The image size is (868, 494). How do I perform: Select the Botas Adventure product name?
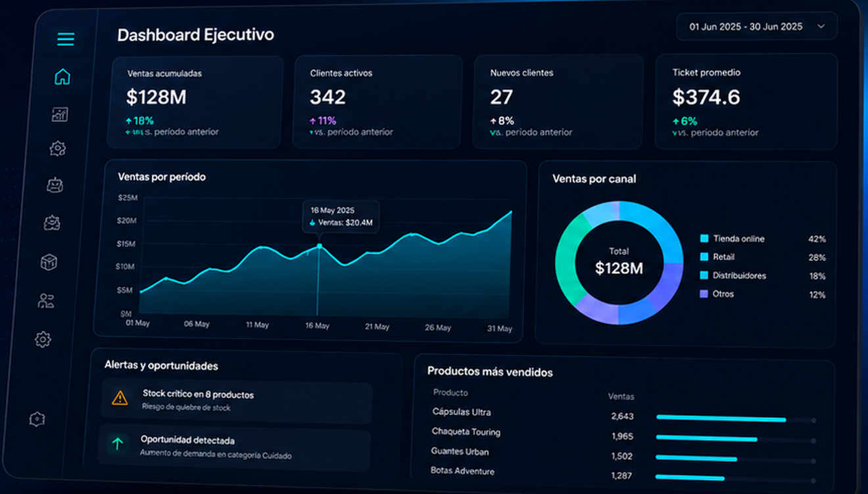pyautogui.click(x=462, y=471)
